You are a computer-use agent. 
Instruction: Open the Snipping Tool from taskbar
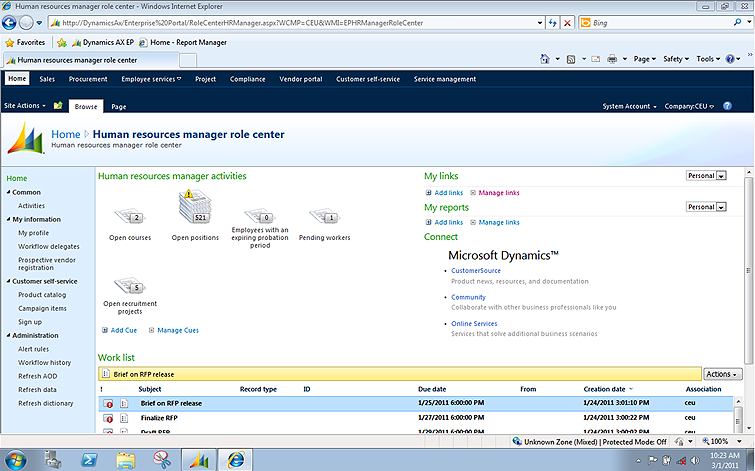click(162, 460)
